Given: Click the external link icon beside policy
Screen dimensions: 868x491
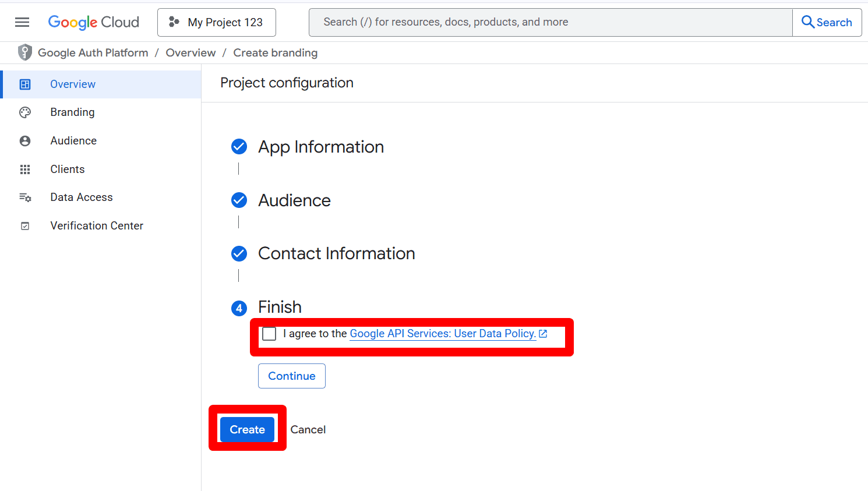Looking at the screenshot, I should pyautogui.click(x=543, y=334).
